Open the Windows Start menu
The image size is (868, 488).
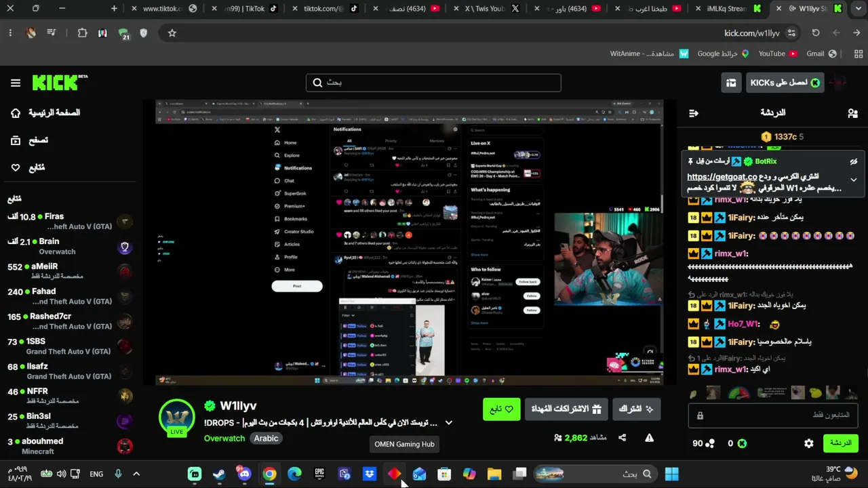(671, 474)
